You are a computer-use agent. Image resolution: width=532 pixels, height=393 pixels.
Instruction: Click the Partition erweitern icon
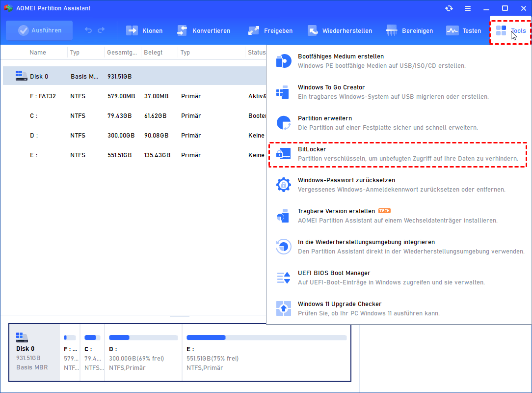coord(284,123)
